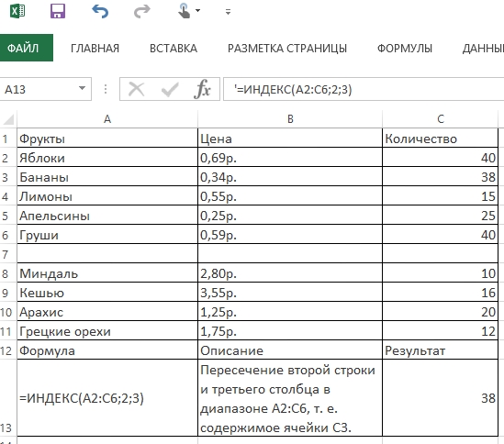The width and height of the screenshot is (504, 444).
Task: Click price cell 1,25р.
Action: [290, 312]
